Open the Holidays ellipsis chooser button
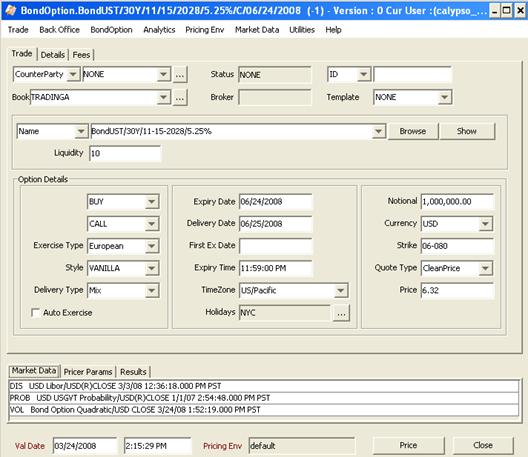Viewport: 528px width, 457px height. click(x=341, y=313)
